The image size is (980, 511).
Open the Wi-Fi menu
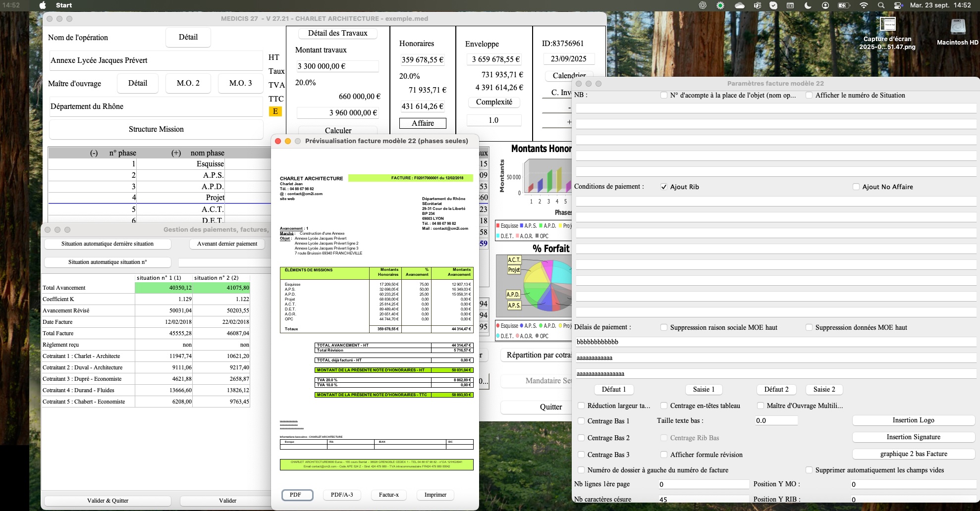pyautogui.click(x=864, y=5)
